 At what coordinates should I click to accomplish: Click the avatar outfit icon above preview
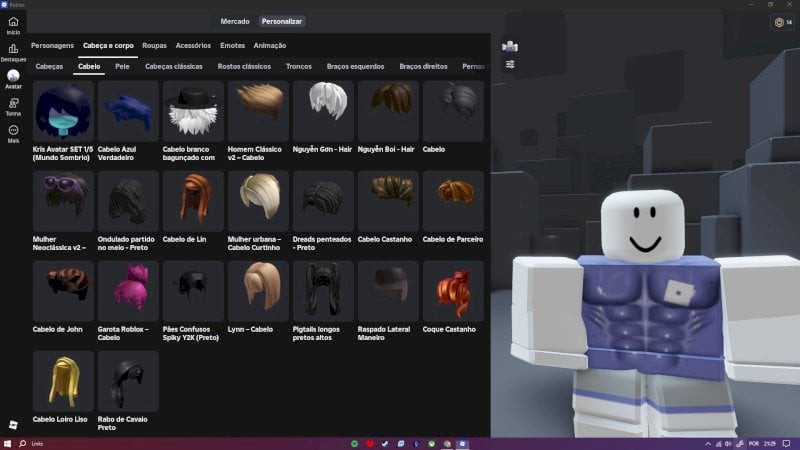(x=510, y=46)
